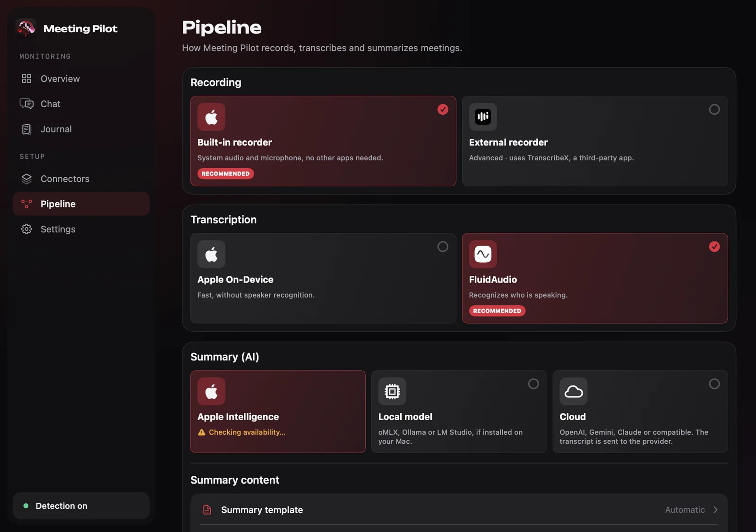This screenshot has width=756, height=532.
Task: Click the Detection on status button
Action: click(81, 506)
